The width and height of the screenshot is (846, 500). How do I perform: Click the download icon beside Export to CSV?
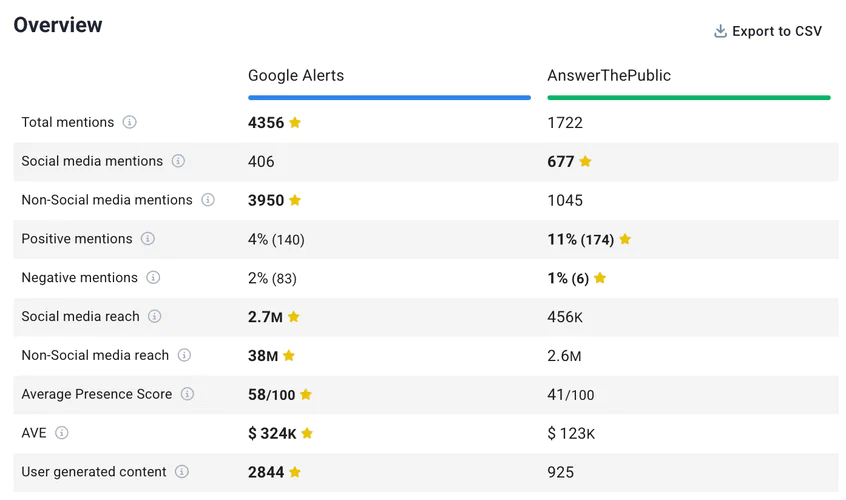coord(720,31)
